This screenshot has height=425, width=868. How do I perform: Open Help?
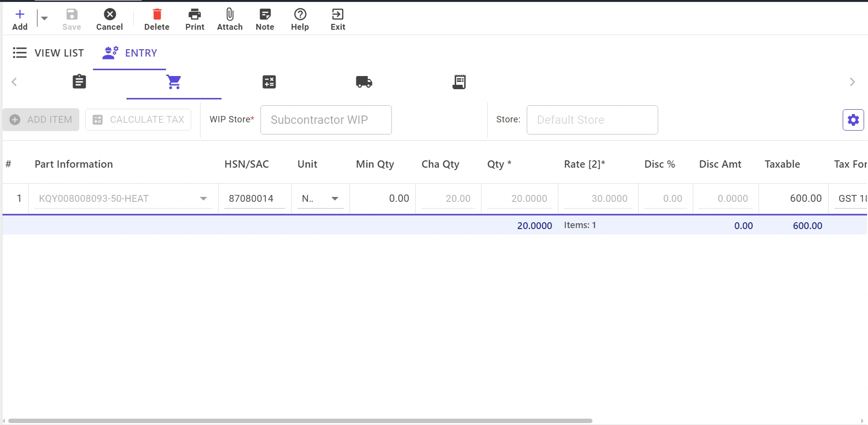[300, 20]
